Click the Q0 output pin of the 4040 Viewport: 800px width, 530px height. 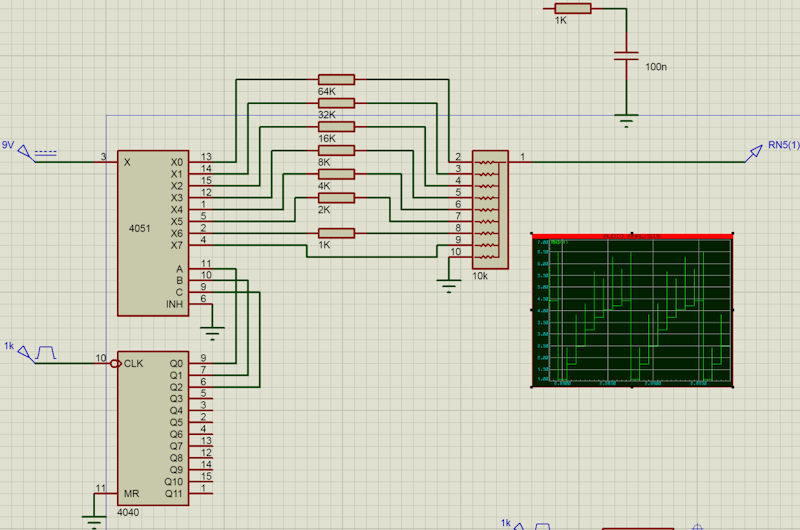201,363
